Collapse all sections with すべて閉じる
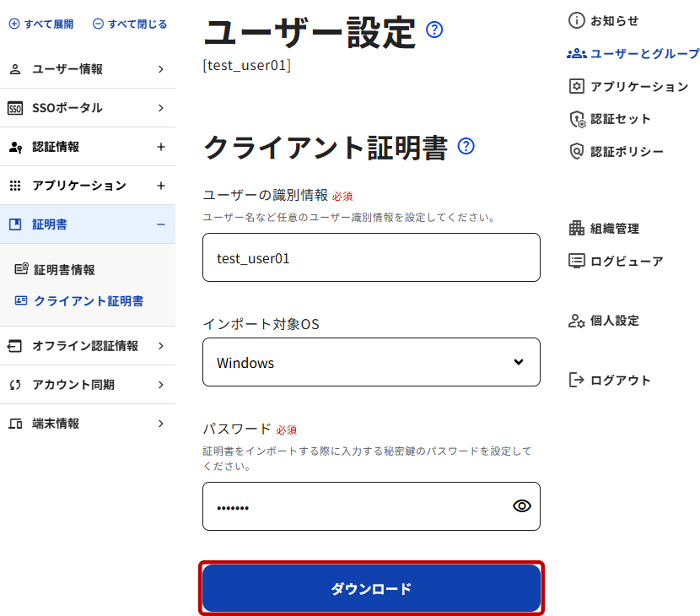 pyautogui.click(x=130, y=24)
